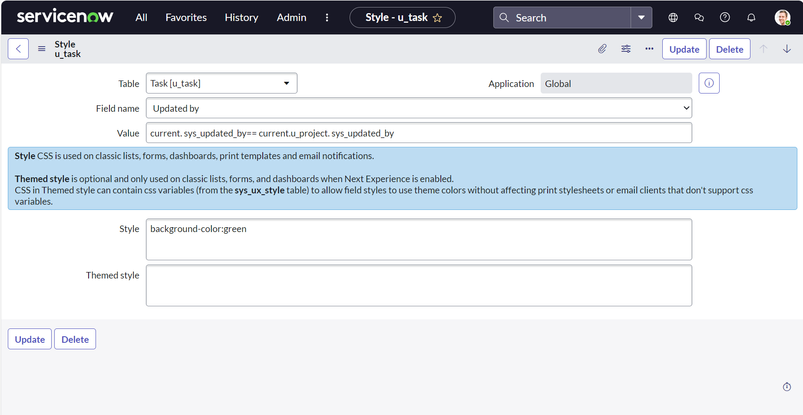Go to next record down arrow
Image resolution: width=803 pixels, height=415 pixels.
coord(787,49)
